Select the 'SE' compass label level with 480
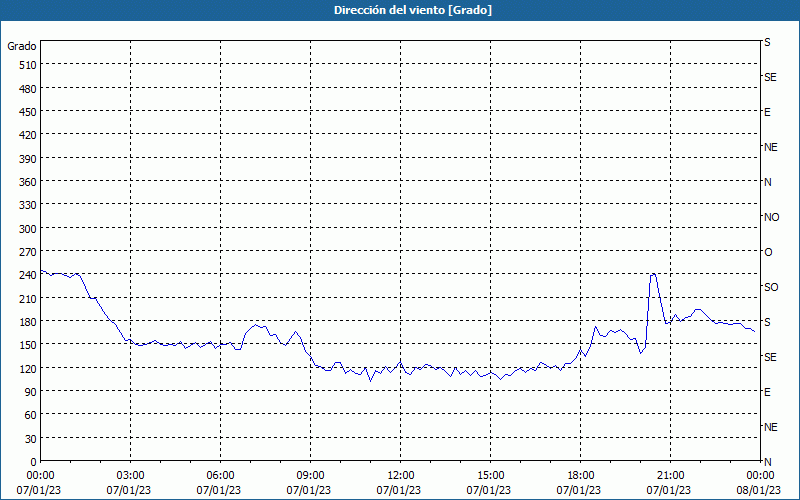 (770, 77)
